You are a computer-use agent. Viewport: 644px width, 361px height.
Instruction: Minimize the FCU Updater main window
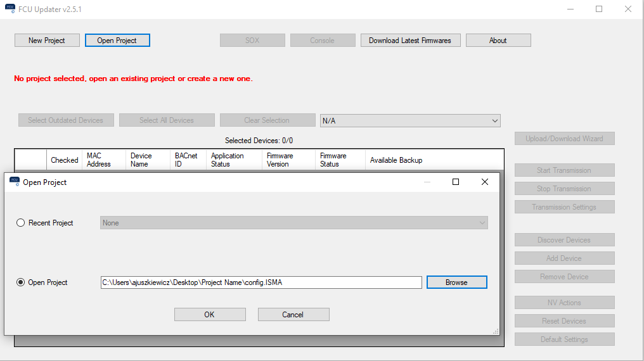tap(570, 9)
